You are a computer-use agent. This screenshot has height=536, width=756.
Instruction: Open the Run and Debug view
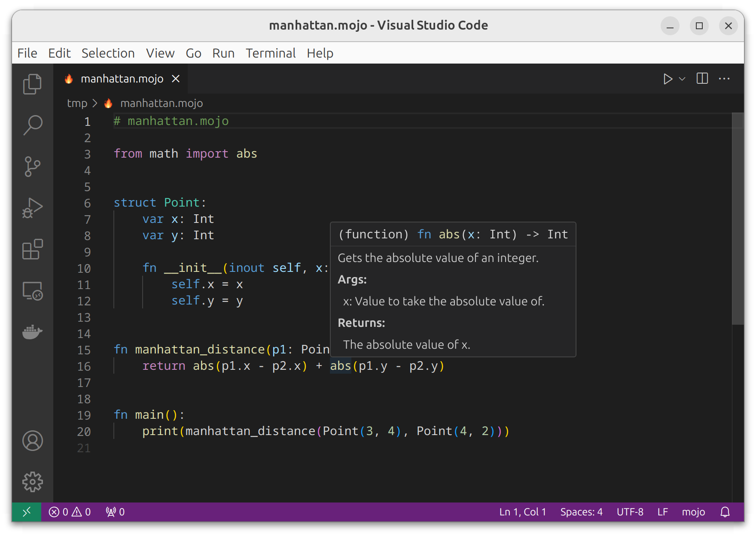coord(33,208)
